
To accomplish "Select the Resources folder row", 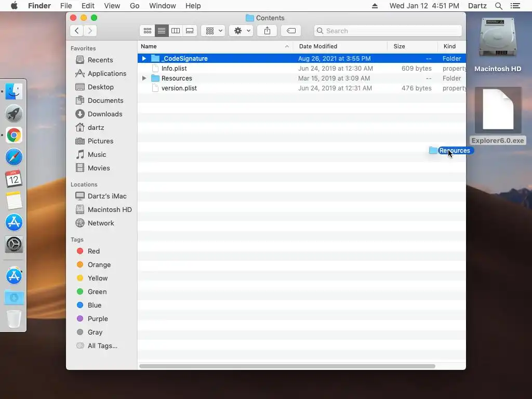I will [x=302, y=78].
